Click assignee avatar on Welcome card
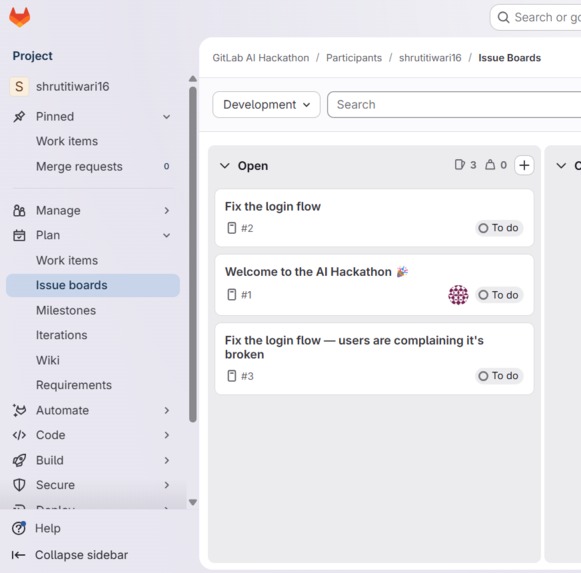The height and width of the screenshot is (573, 581). [x=458, y=295]
